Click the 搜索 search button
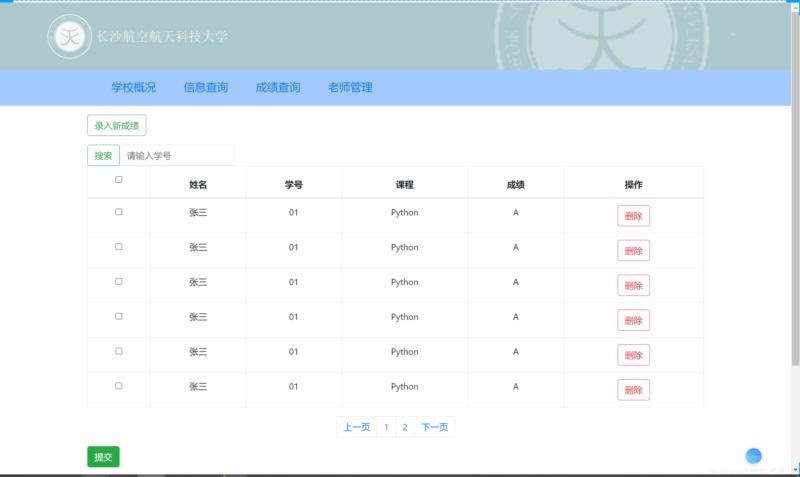This screenshot has height=477, width=800. coord(103,156)
